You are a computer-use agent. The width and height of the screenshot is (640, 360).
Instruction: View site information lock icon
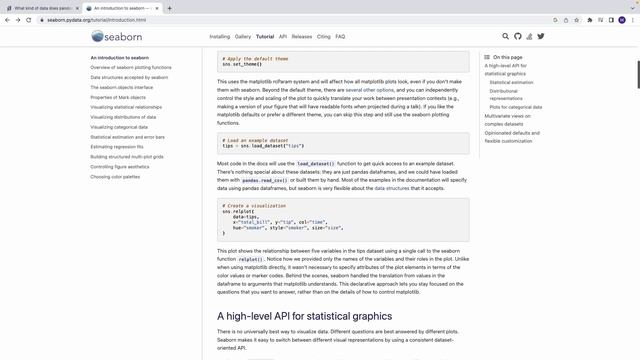(42, 20)
